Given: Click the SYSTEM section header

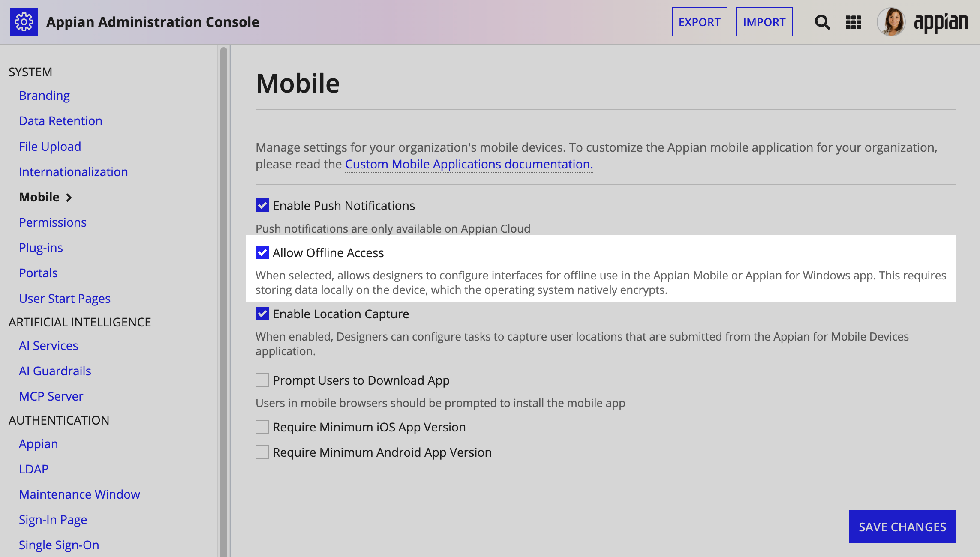Looking at the screenshot, I should (30, 72).
